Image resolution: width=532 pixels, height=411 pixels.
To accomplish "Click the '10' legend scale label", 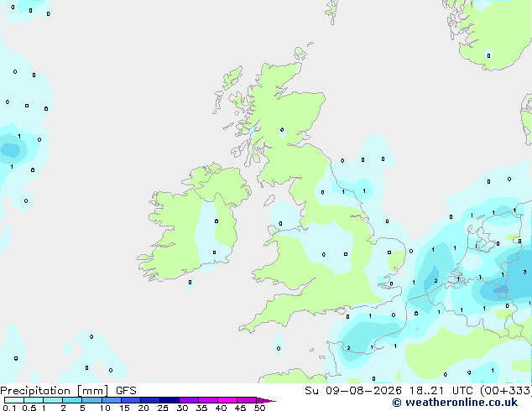I will pyautogui.click(x=105, y=408).
